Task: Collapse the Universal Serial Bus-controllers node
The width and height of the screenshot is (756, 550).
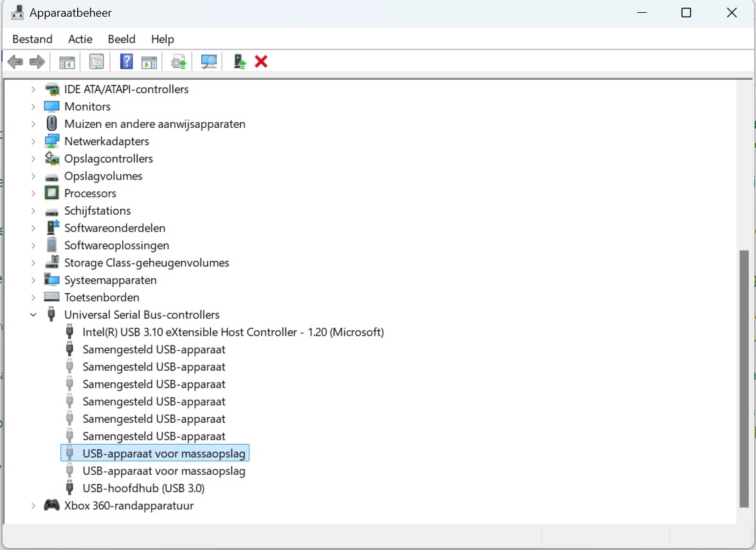Action: (x=33, y=315)
